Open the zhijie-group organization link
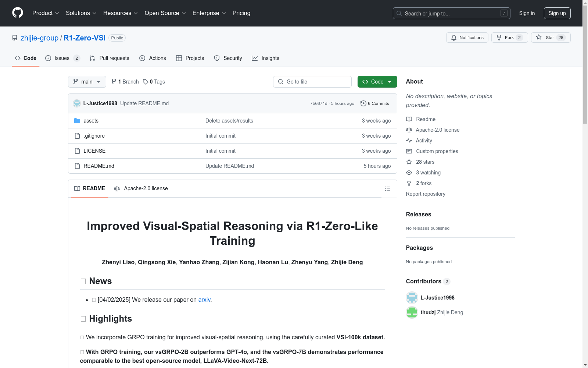588x368 pixels. 39,38
